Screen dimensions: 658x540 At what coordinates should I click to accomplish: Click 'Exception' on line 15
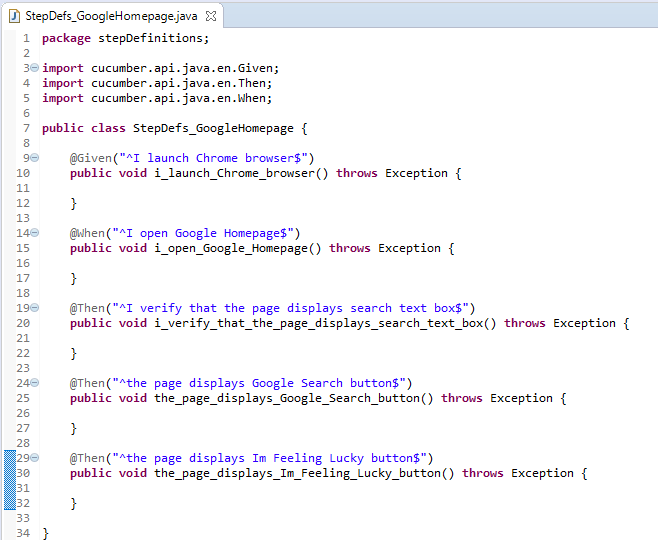[409, 248]
